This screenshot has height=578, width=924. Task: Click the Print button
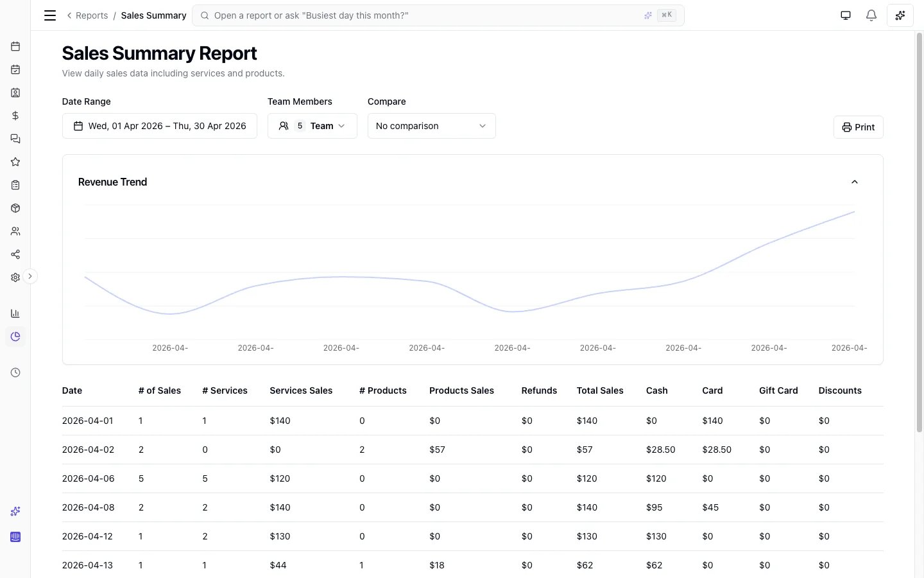(859, 127)
